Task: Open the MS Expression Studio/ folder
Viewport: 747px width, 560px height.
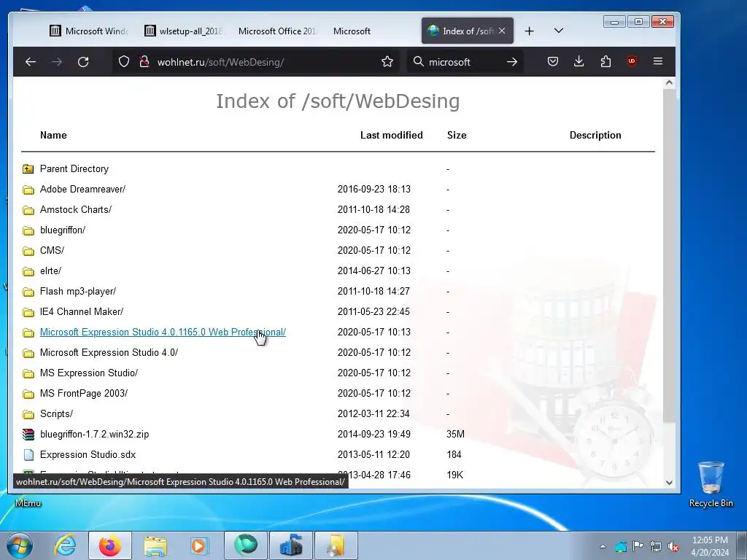Action: (89, 373)
